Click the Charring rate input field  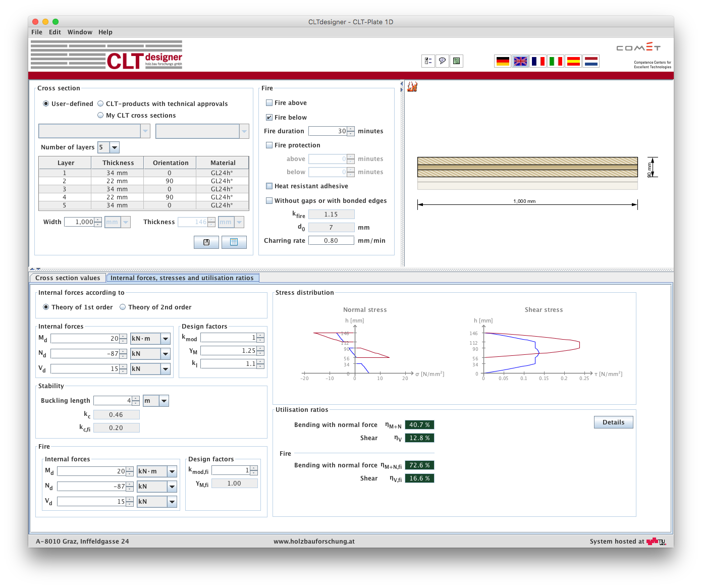331,241
